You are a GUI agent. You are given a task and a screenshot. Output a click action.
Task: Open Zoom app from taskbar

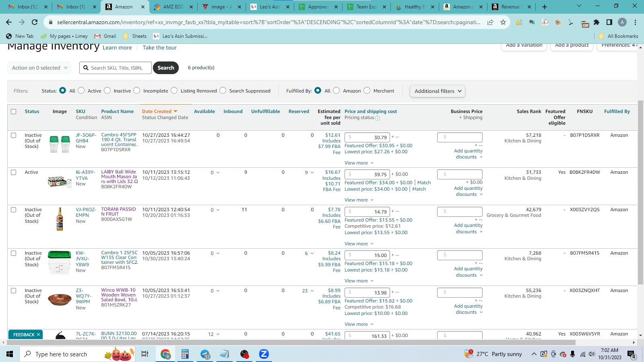[x=264, y=354]
